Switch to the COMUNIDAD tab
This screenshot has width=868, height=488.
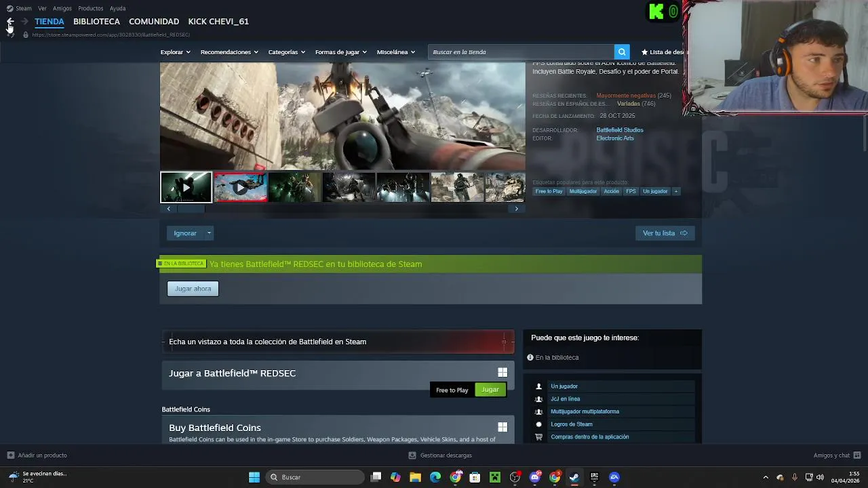click(x=154, y=22)
